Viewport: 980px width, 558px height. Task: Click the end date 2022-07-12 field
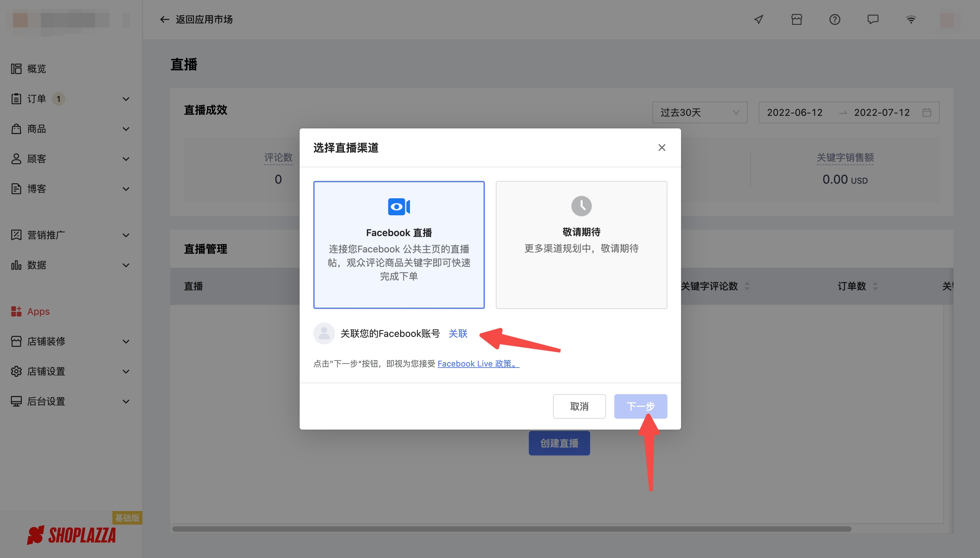tap(881, 112)
